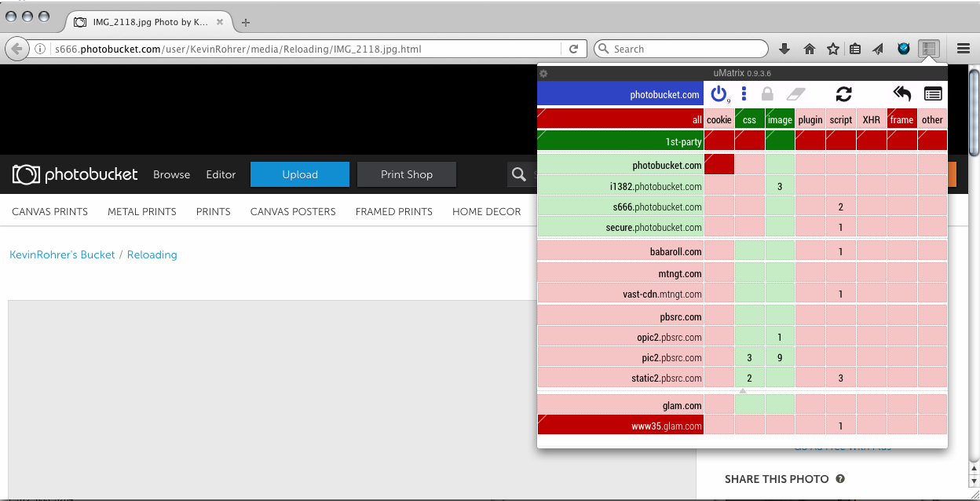Toggle css cell for pic2.pbsrc.com
The image size is (980, 501).
point(750,357)
